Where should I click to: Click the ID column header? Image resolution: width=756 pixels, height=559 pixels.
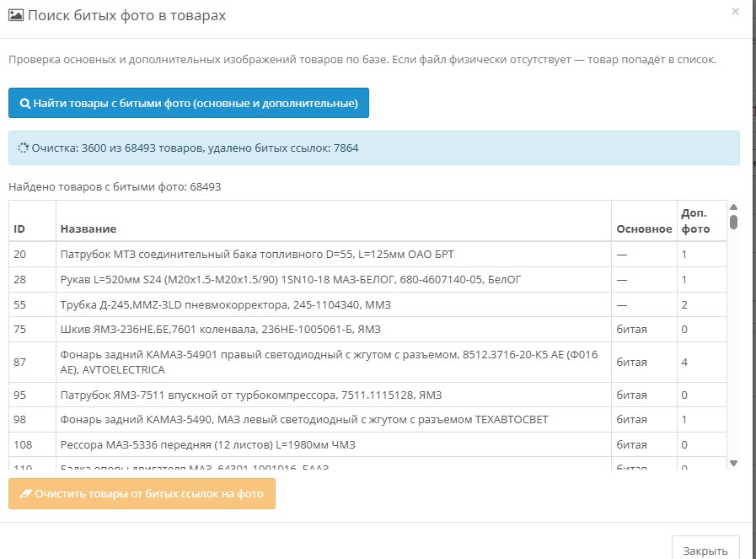click(x=19, y=228)
